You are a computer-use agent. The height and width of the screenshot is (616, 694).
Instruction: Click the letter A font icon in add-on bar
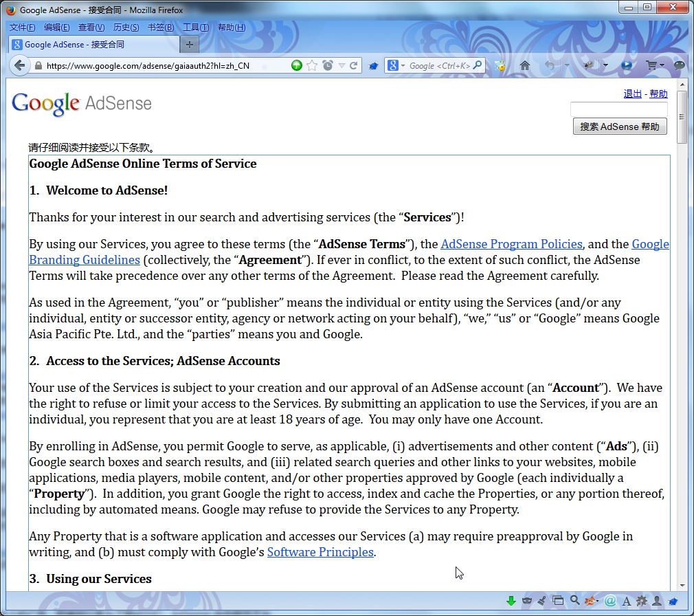626,601
